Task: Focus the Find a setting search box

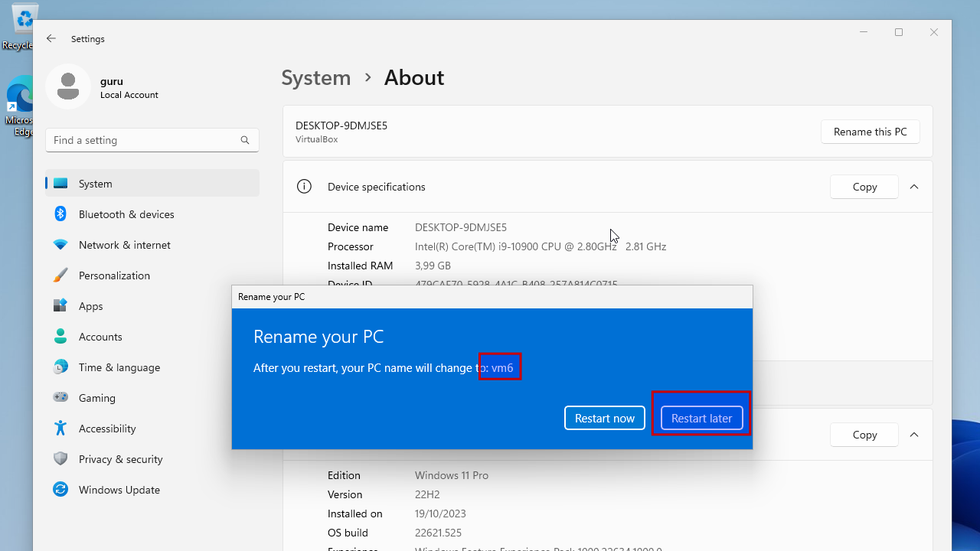Action: [x=152, y=140]
